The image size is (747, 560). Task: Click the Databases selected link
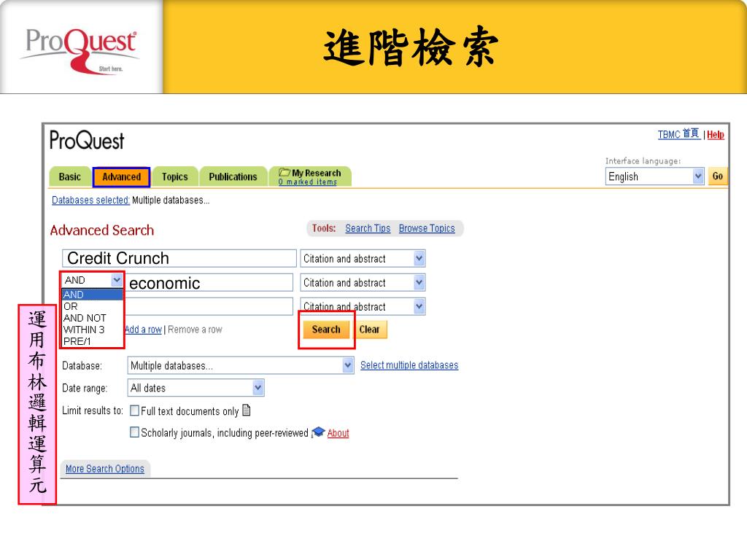click(x=90, y=200)
